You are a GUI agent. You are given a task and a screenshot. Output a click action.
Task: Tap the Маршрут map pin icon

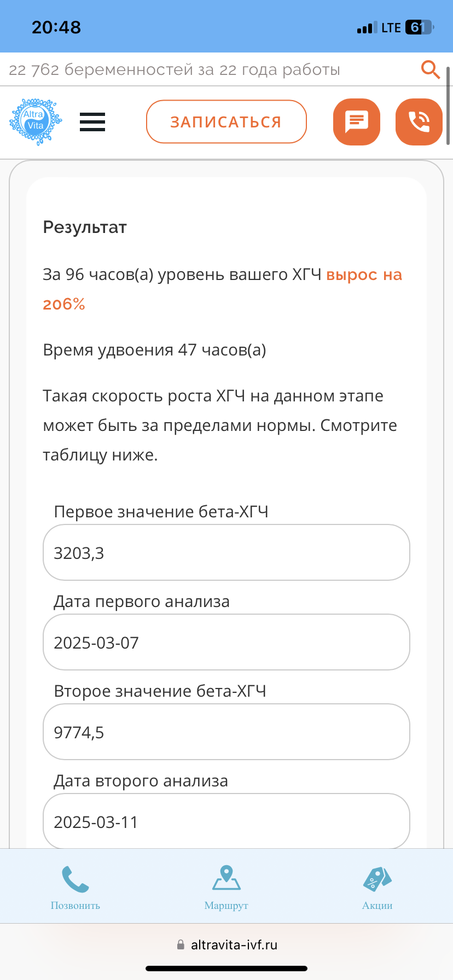pos(226,879)
